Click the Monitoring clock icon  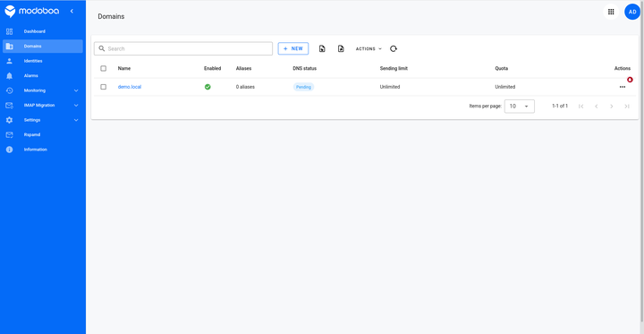pos(10,90)
